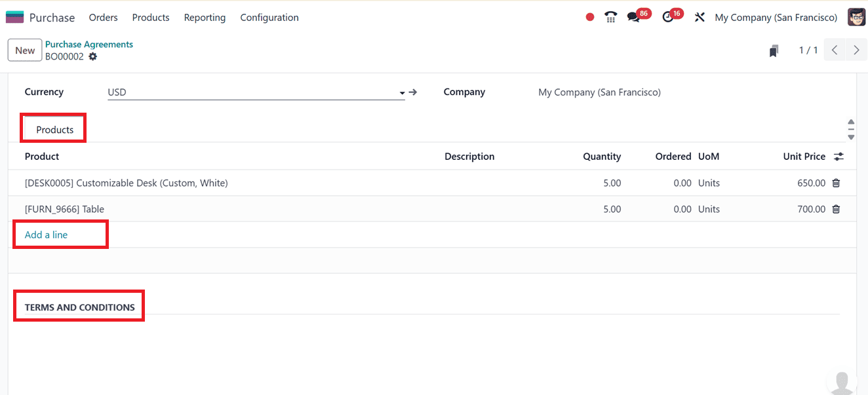Screen dimensions: 868x395
Task: Click the scrollbar up arrow
Action: click(x=851, y=122)
